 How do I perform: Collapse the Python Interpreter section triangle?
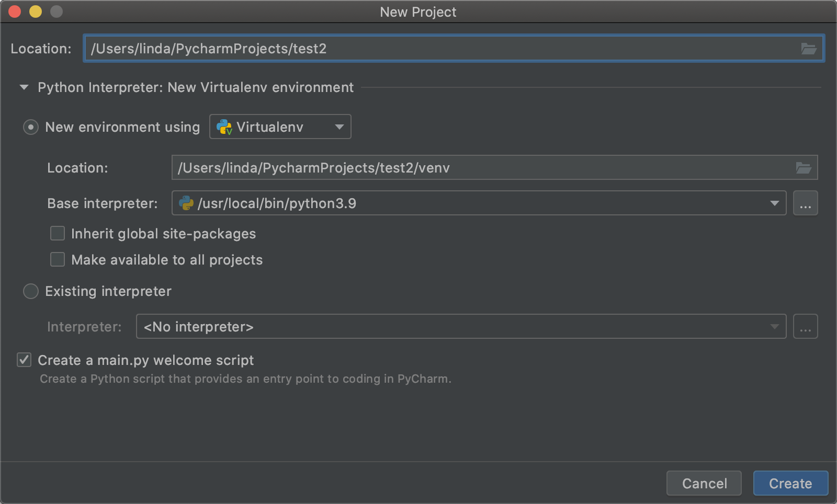(24, 87)
